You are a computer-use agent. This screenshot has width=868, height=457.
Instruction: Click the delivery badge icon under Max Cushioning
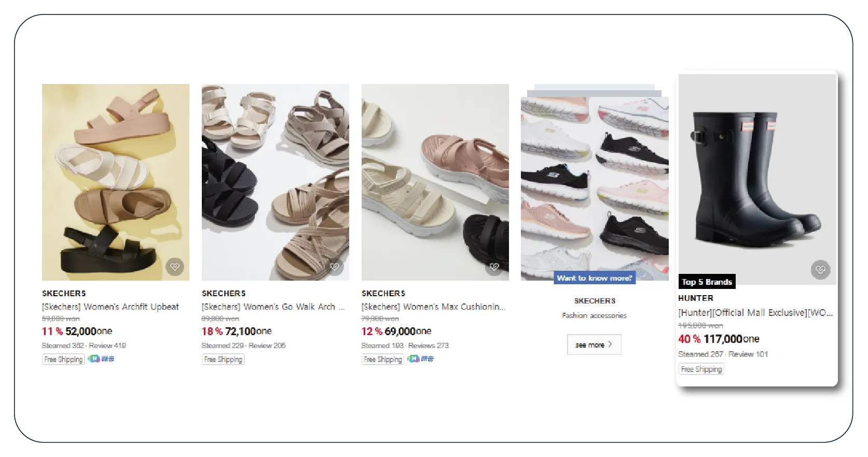click(420, 359)
